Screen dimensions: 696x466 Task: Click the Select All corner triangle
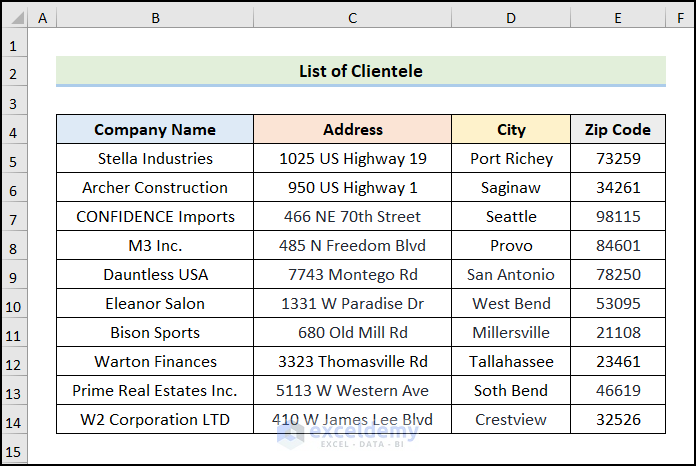(x=14, y=19)
